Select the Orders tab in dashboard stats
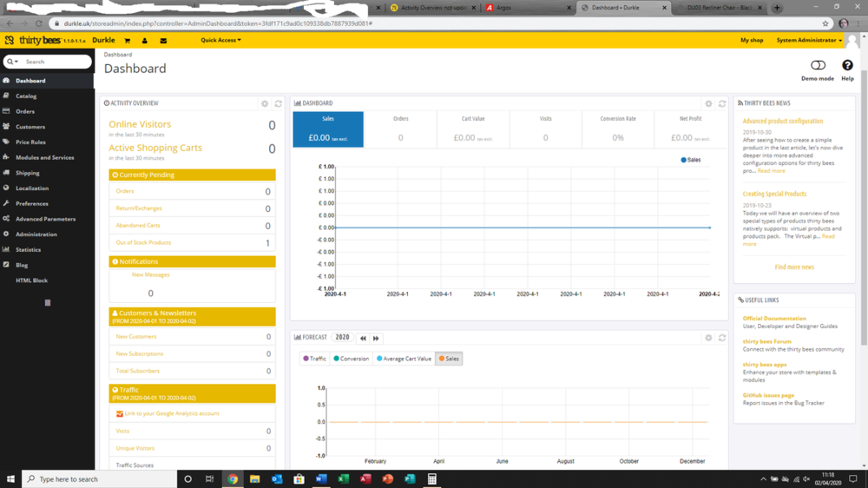Screen dimensions: 868x488 point(400,129)
